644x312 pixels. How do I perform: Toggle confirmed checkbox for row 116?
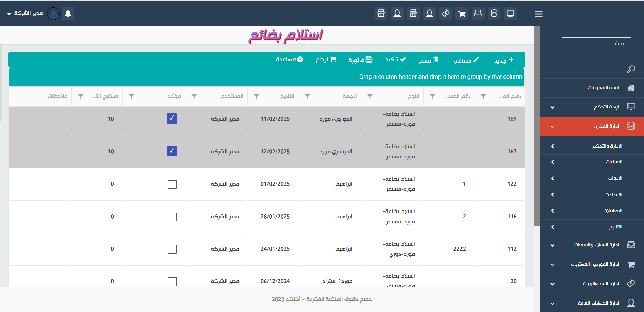point(172,217)
